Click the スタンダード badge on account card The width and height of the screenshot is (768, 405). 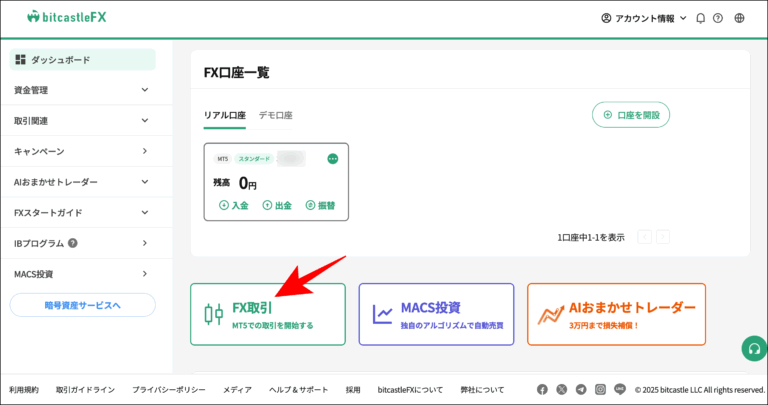click(254, 159)
